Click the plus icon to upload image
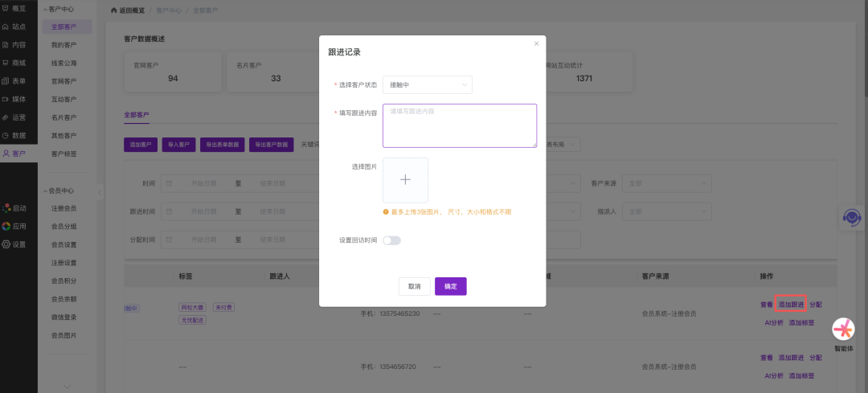 pyautogui.click(x=405, y=180)
